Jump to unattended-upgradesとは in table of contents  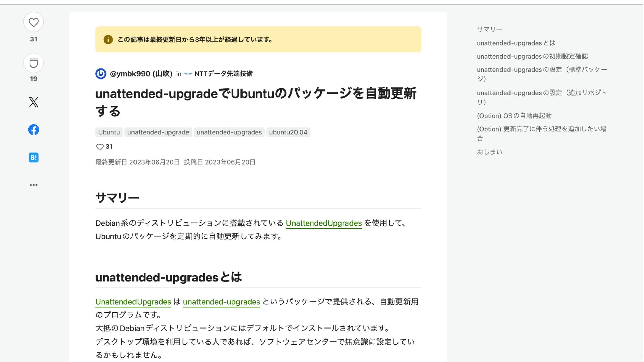tap(516, 43)
